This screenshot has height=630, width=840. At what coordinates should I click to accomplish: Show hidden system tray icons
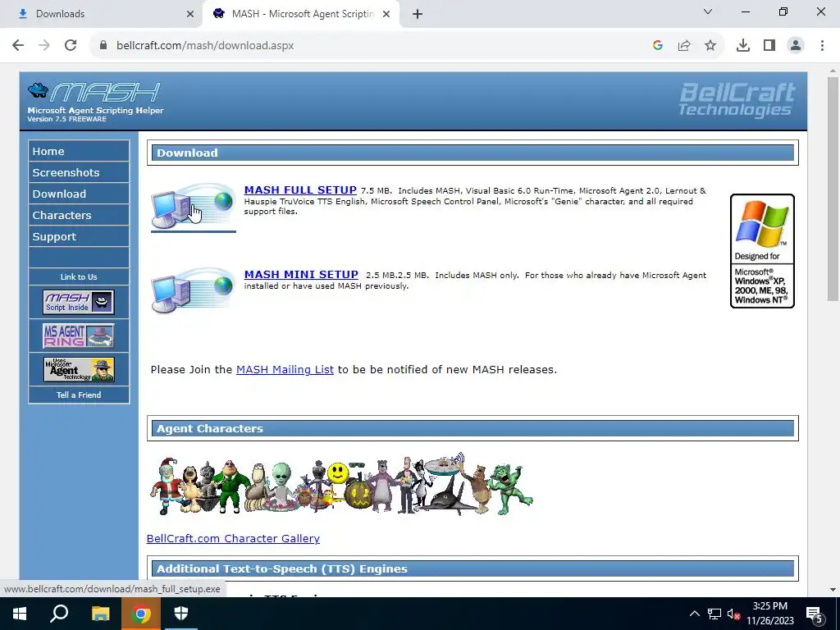(x=694, y=614)
